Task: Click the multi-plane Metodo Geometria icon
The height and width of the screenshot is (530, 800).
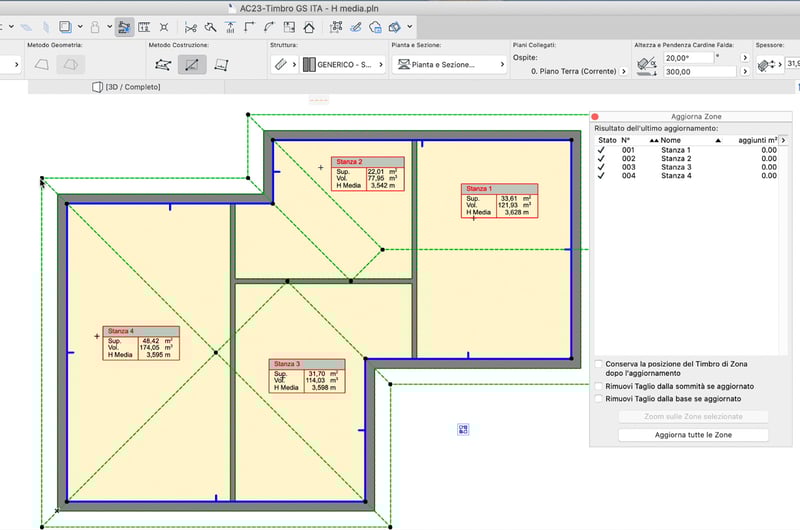Action: coord(70,65)
